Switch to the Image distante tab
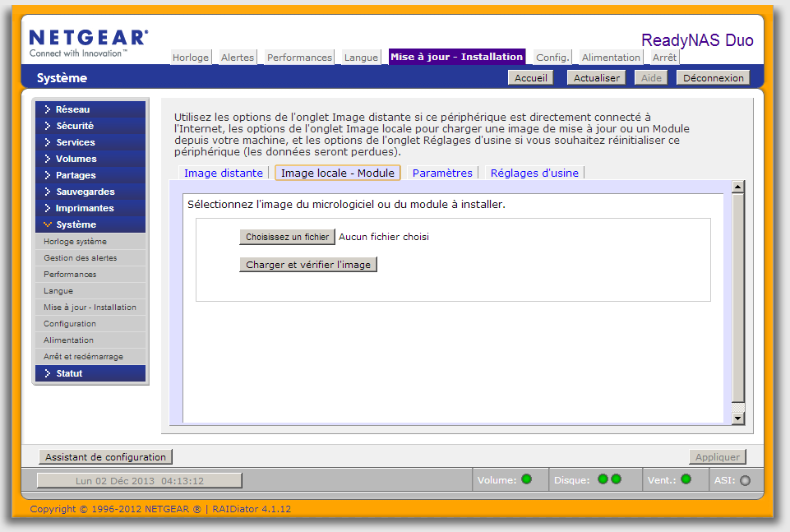790x532 pixels. click(x=223, y=173)
